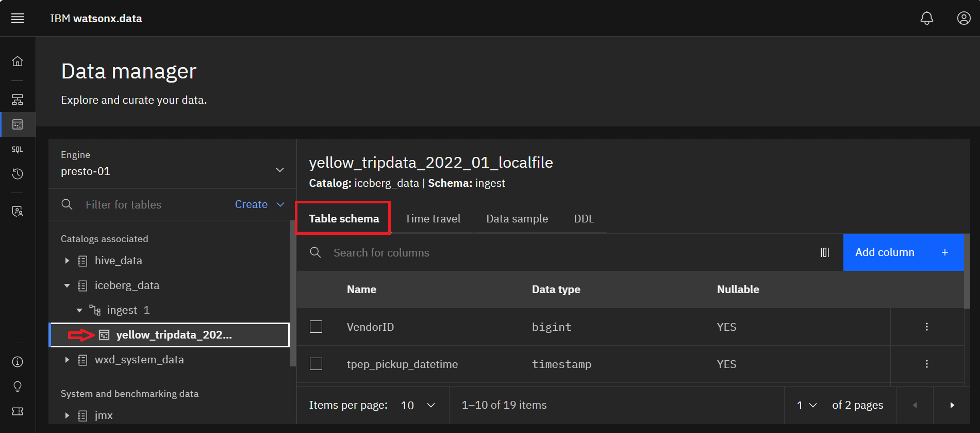The image size is (980, 433).
Task: Collapse the ingest schema
Action: pyautogui.click(x=79, y=310)
